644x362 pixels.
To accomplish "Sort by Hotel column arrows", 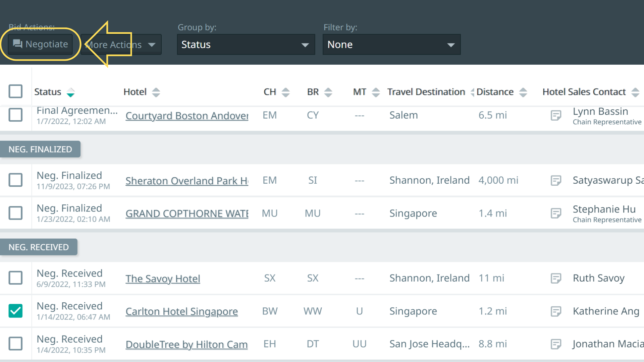I will coord(156,92).
